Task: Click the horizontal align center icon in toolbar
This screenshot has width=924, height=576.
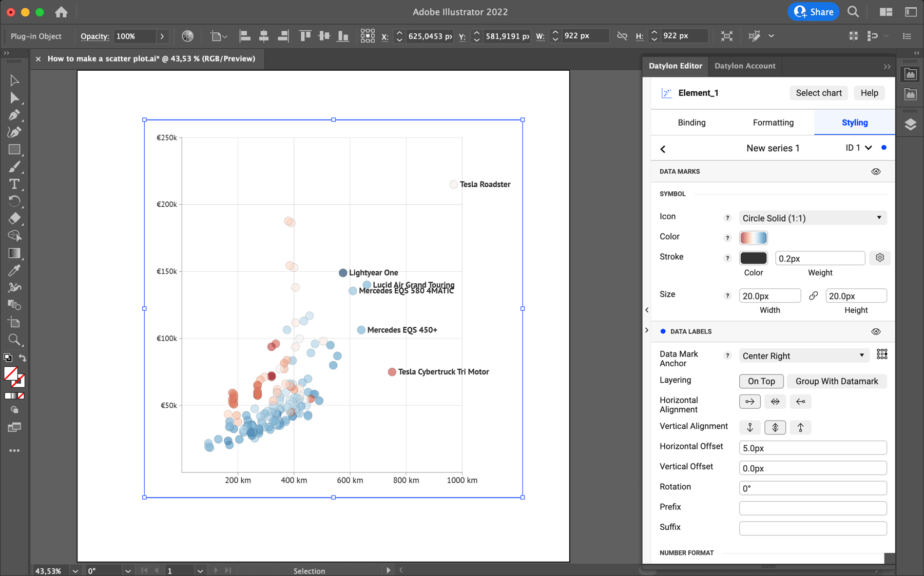Action: pos(263,36)
